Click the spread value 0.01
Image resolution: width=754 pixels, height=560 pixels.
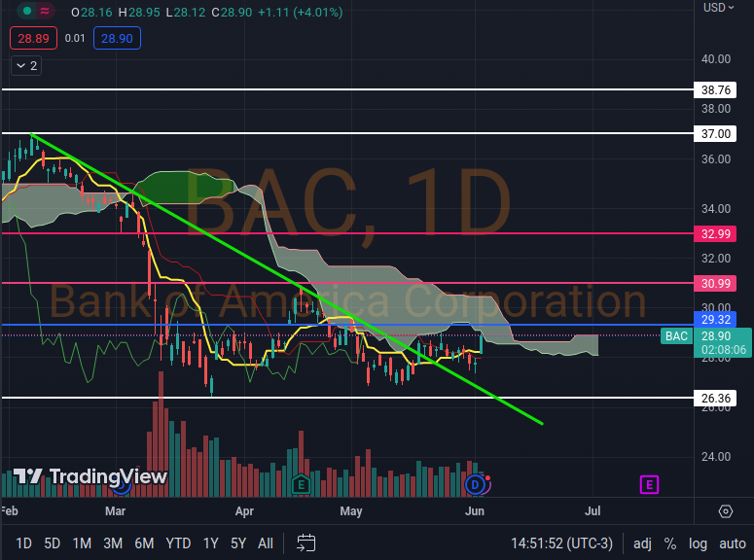coord(75,39)
